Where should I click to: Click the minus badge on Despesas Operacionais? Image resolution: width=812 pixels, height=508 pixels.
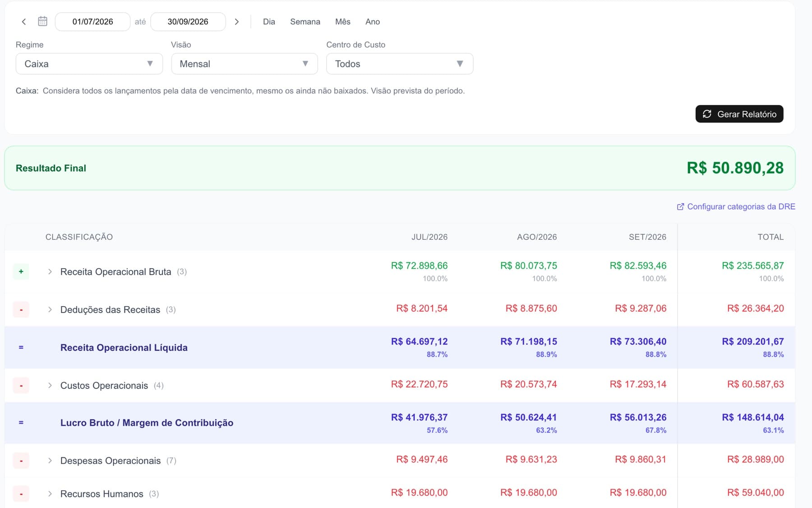click(x=21, y=461)
